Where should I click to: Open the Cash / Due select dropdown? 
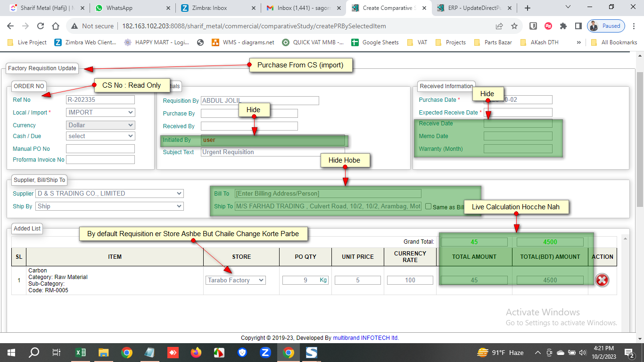tap(100, 136)
